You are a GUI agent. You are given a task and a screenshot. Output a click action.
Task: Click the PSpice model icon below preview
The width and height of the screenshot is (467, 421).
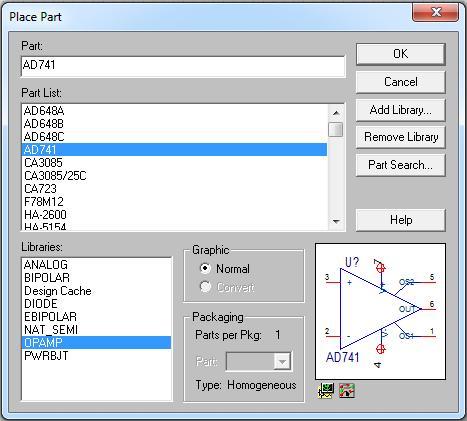(326, 390)
